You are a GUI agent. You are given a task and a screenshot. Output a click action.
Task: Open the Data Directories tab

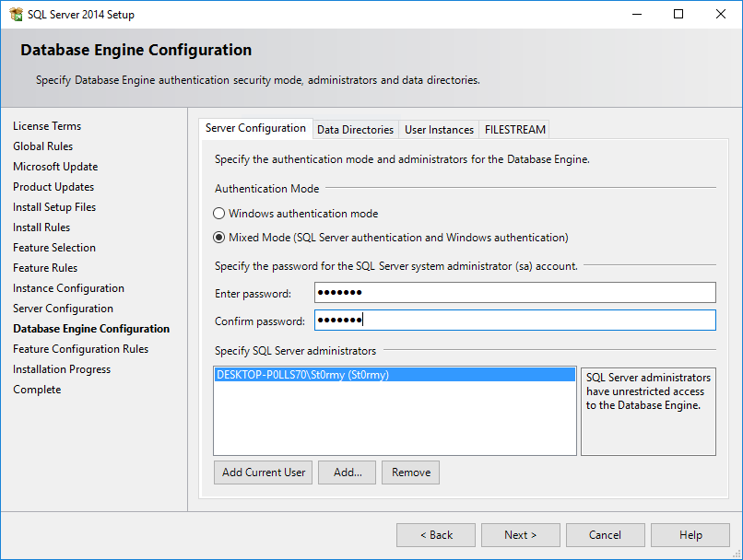(x=356, y=130)
